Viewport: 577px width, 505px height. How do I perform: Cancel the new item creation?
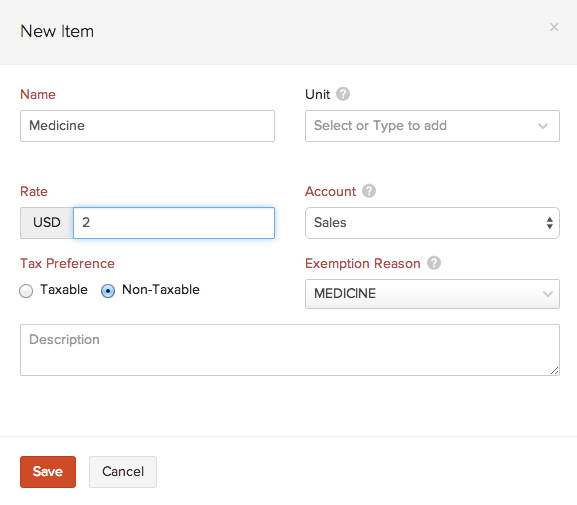[123, 472]
